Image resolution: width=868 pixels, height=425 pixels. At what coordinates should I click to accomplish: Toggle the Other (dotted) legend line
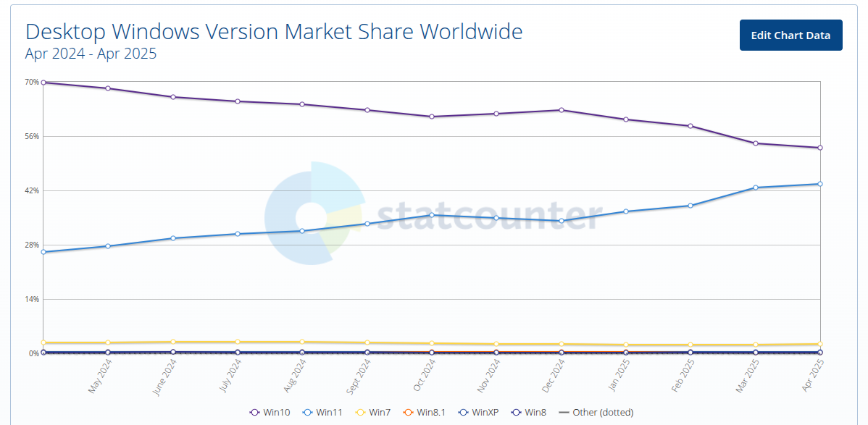point(564,413)
